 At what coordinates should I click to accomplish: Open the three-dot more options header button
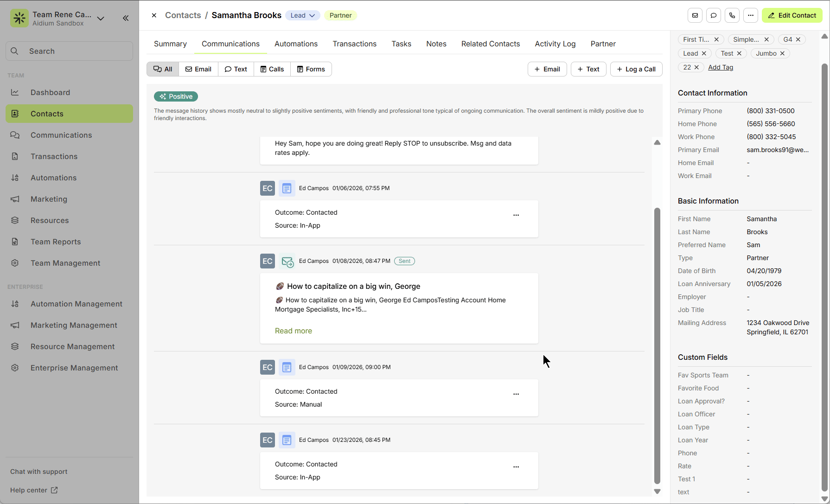tap(751, 15)
